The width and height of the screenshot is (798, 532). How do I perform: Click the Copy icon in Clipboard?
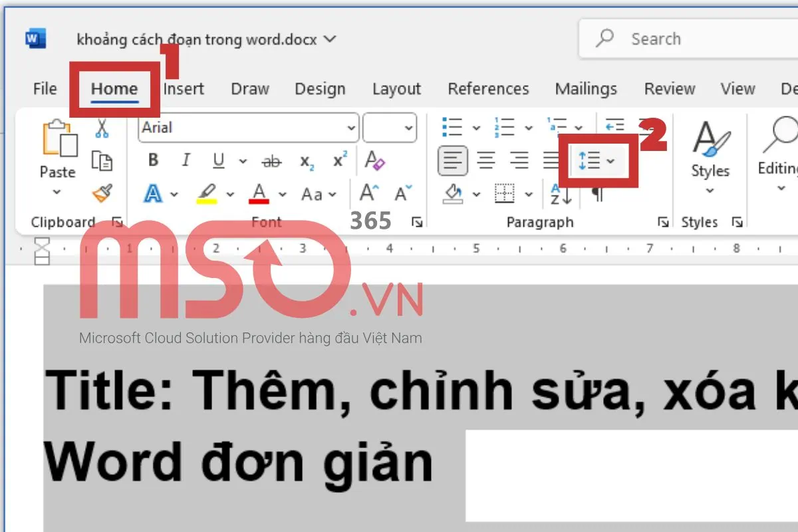102,161
